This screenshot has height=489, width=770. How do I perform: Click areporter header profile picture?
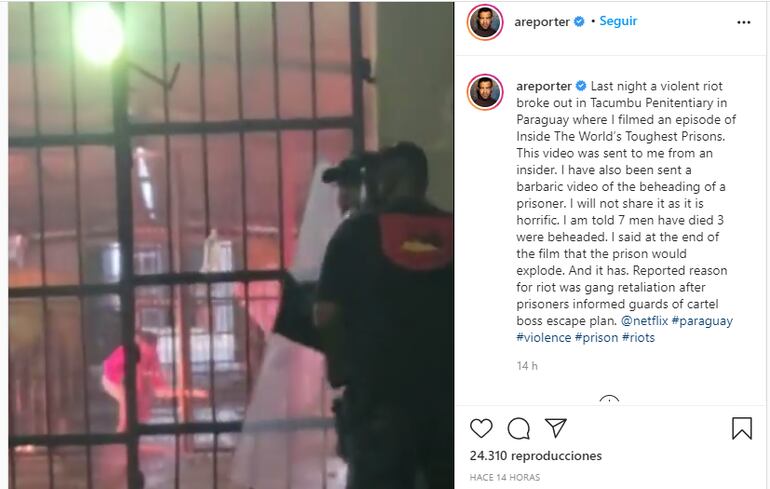[x=485, y=22]
